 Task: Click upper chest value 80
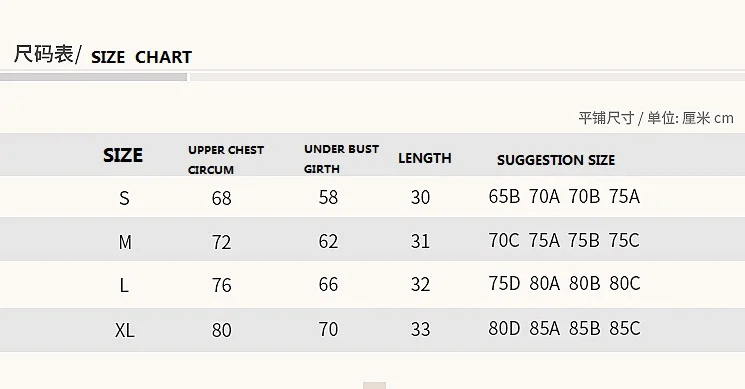[221, 330]
